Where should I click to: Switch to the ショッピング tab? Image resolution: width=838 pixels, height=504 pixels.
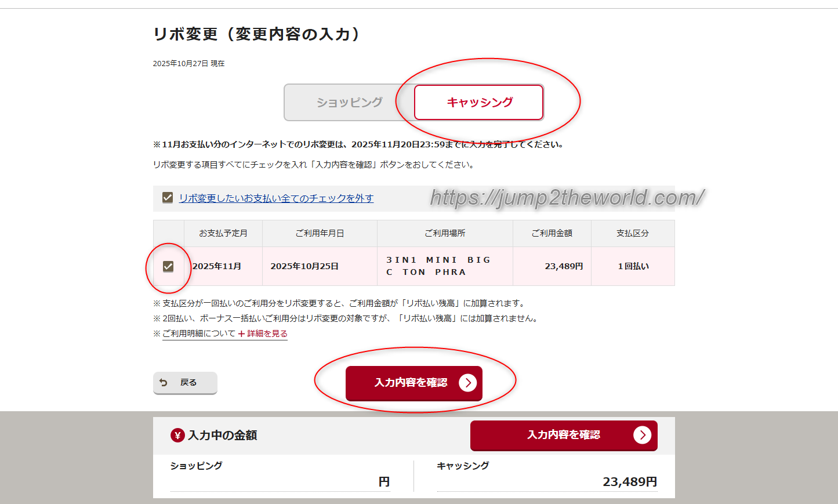(x=349, y=103)
